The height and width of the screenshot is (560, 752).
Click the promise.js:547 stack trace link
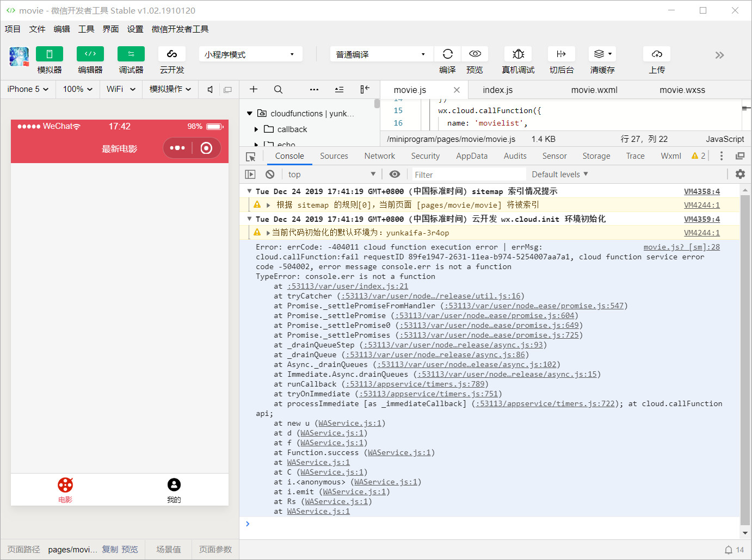coord(534,306)
